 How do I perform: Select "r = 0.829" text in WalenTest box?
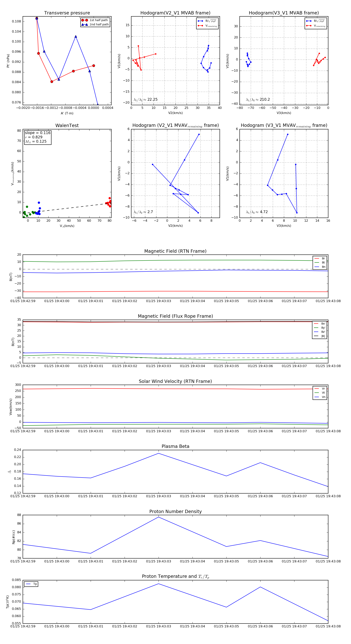click(34, 137)
